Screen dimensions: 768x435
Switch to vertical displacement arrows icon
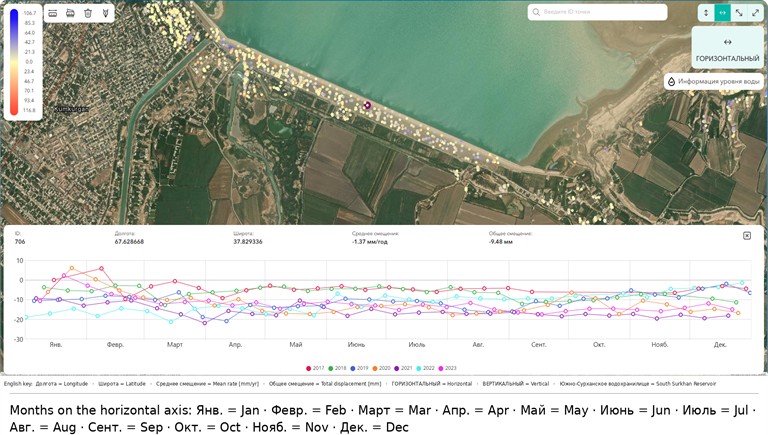[x=706, y=13]
